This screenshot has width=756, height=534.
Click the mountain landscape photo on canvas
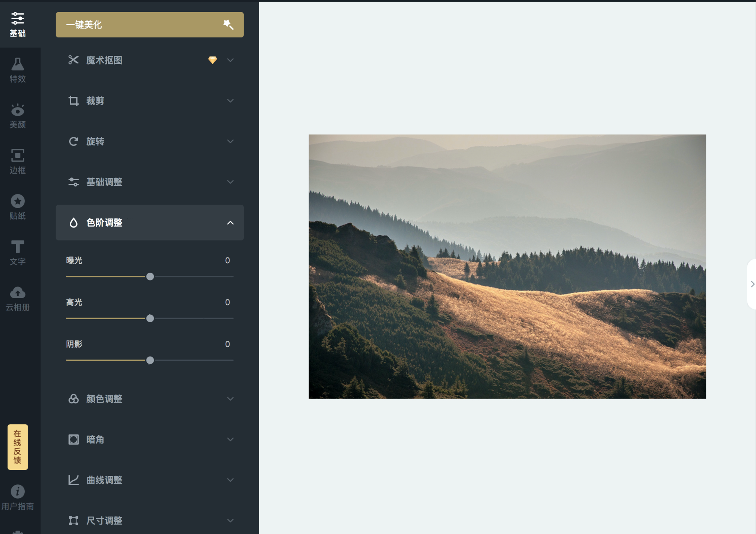click(507, 266)
